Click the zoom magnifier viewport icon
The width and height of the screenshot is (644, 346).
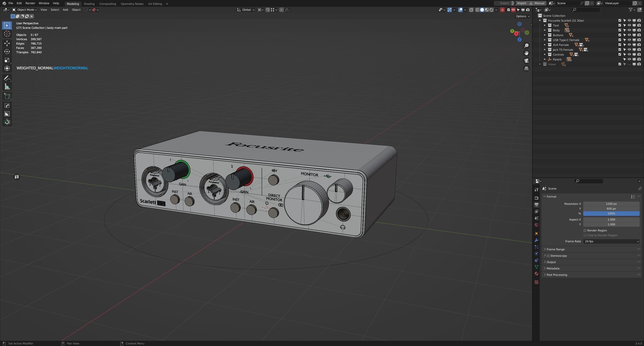coord(526,45)
